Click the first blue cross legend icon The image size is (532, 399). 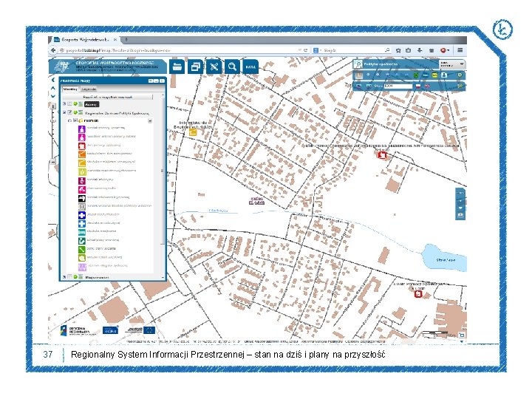pyautogui.click(x=82, y=215)
